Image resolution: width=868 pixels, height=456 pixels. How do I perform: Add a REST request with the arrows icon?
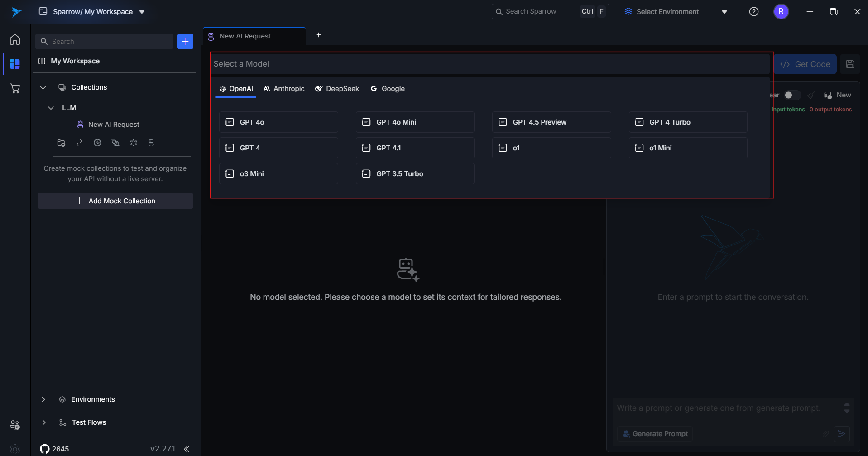(79, 143)
